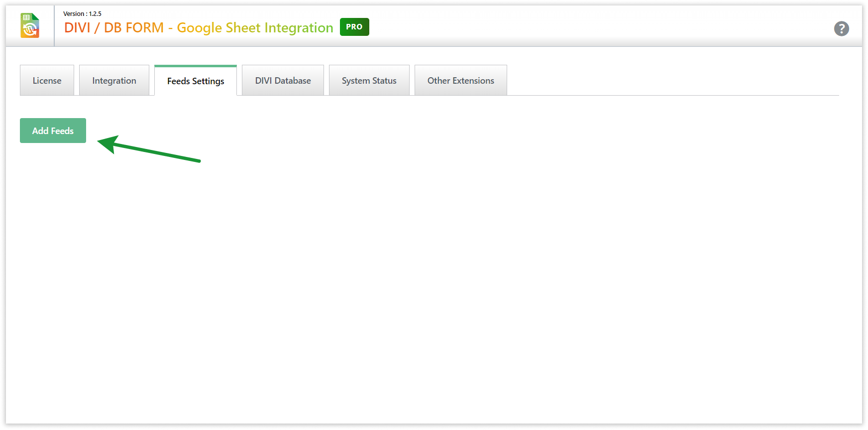868x430 pixels.
Task: Switch to the License tab
Action: point(47,81)
